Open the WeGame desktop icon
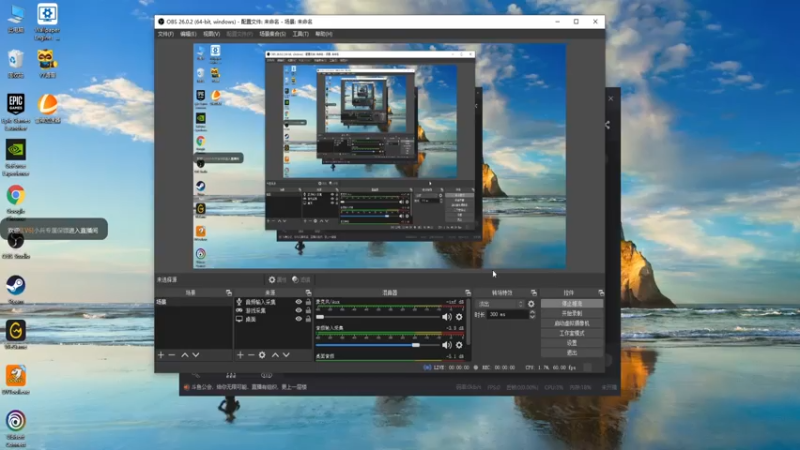 pyautogui.click(x=16, y=334)
